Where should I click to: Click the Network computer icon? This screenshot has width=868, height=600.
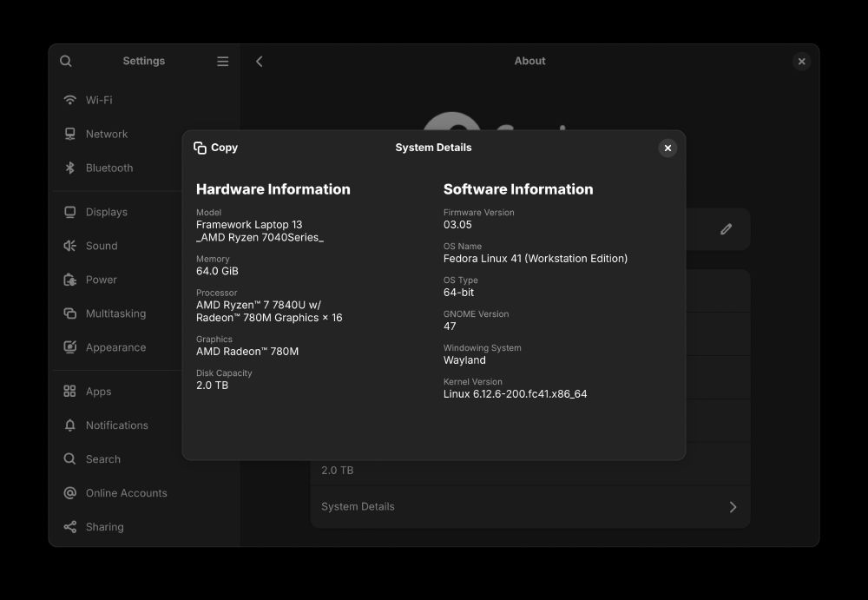point(69,134)
